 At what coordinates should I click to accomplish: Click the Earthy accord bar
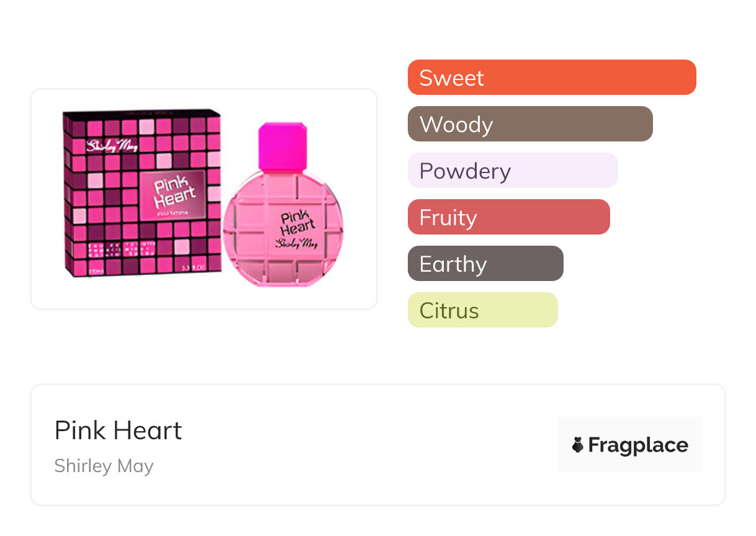pyautogui.click(x=485, y=264)
